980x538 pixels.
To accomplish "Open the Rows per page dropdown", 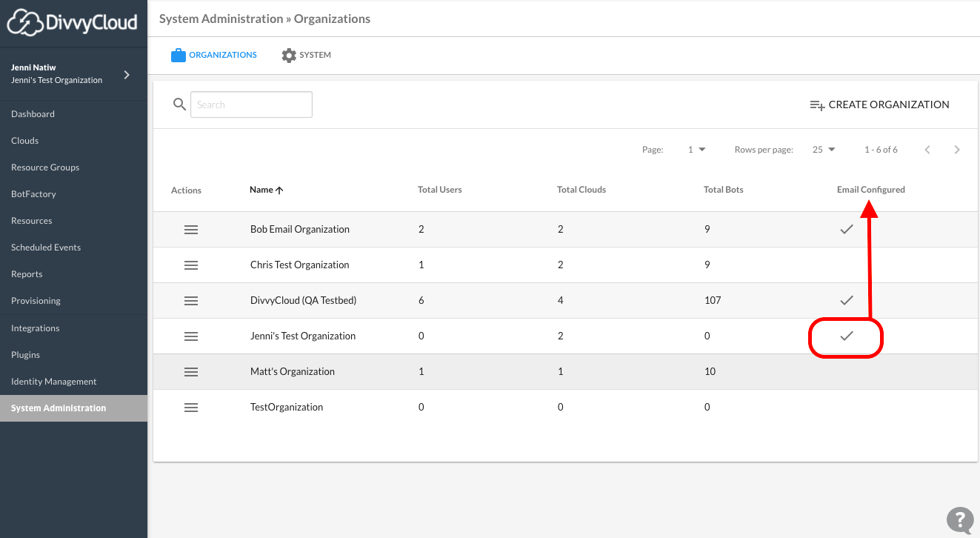I will tap(824, 150).
